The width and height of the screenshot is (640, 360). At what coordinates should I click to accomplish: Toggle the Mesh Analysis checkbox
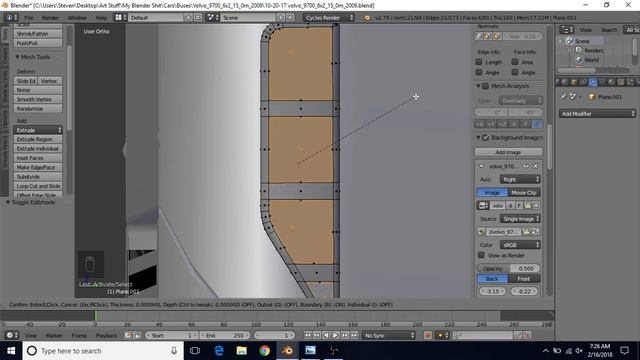tap(486, 86)
